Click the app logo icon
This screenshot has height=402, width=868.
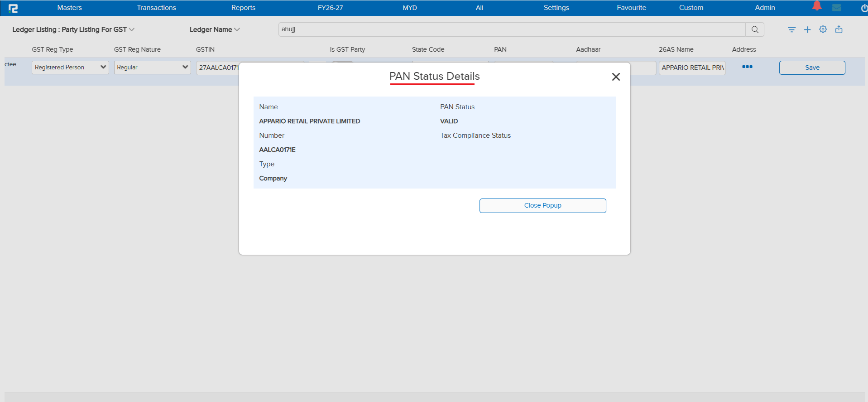point(13,8)
